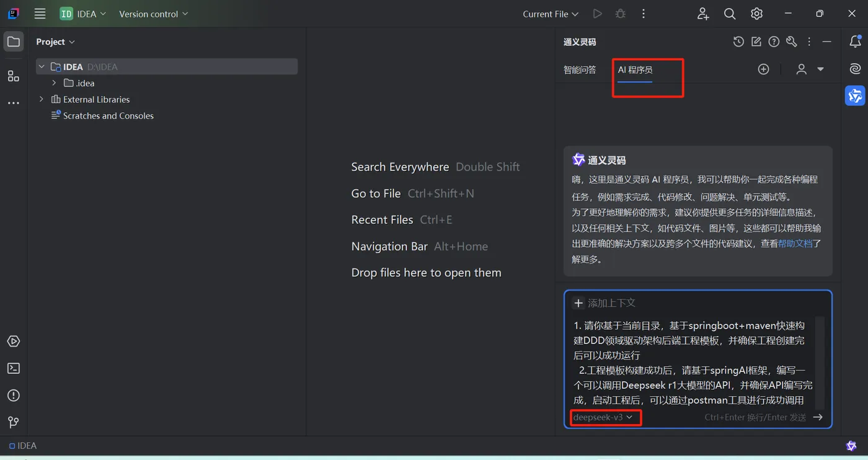The image size is (868, 460).
Task: Click the 'Drop files here to open them' text
Action: tap(426, 273)
